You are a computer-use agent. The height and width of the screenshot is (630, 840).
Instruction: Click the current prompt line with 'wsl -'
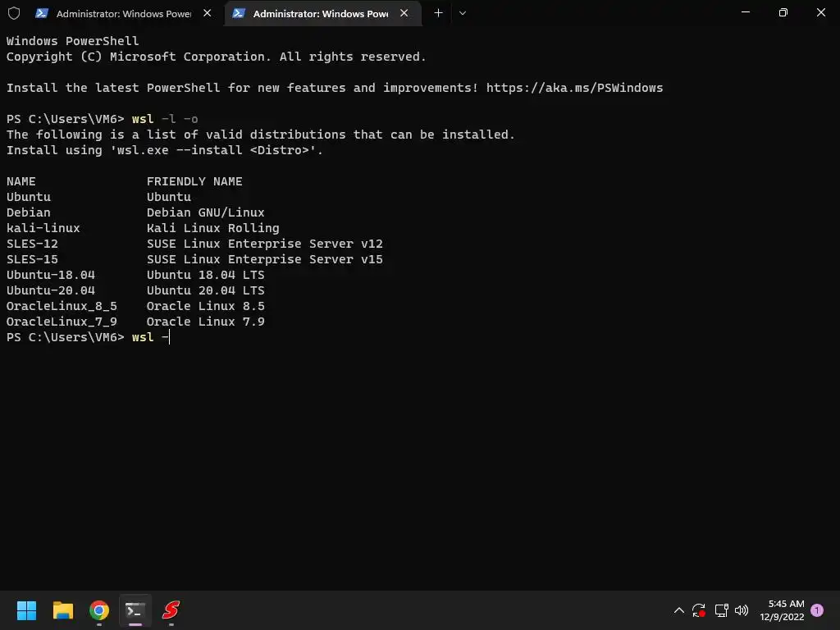pos(88,337)
